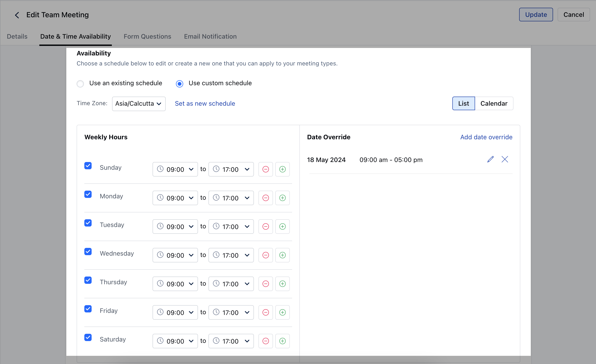Open the Email Notification tab
Image resolution: width=596 pixels, height=364 pixels.
[210, 37]
